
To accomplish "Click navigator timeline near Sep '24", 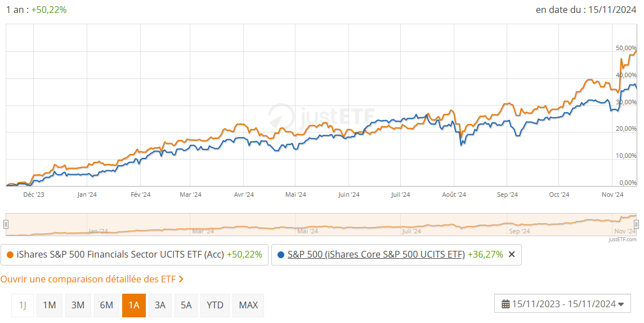I will click(x=520, y=231).
